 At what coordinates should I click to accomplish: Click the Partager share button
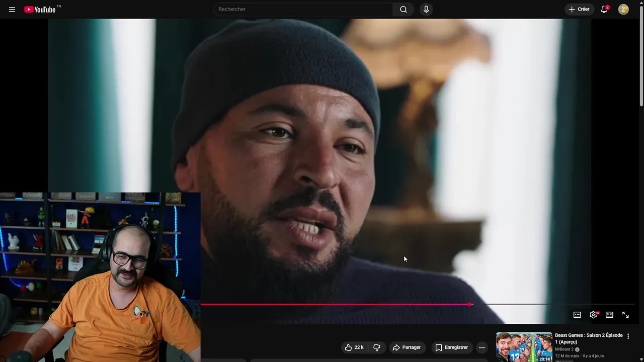coord(407,347)
